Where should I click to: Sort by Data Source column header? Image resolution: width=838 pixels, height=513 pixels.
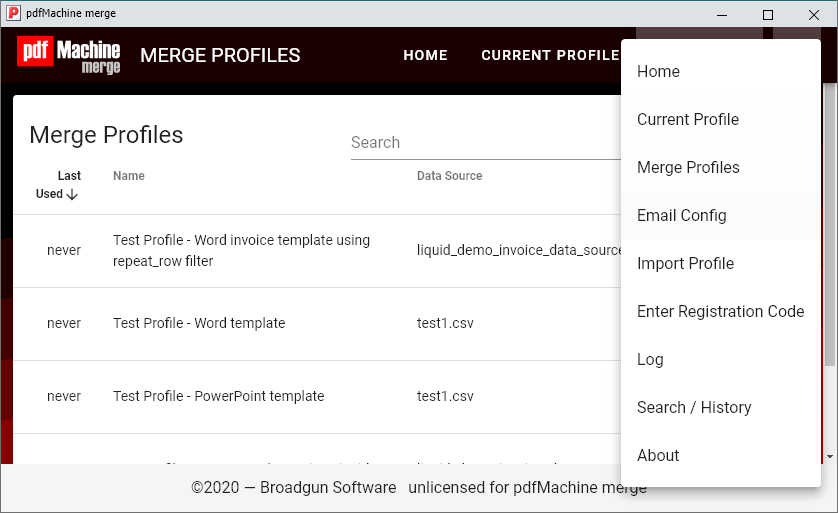[449, 176]
